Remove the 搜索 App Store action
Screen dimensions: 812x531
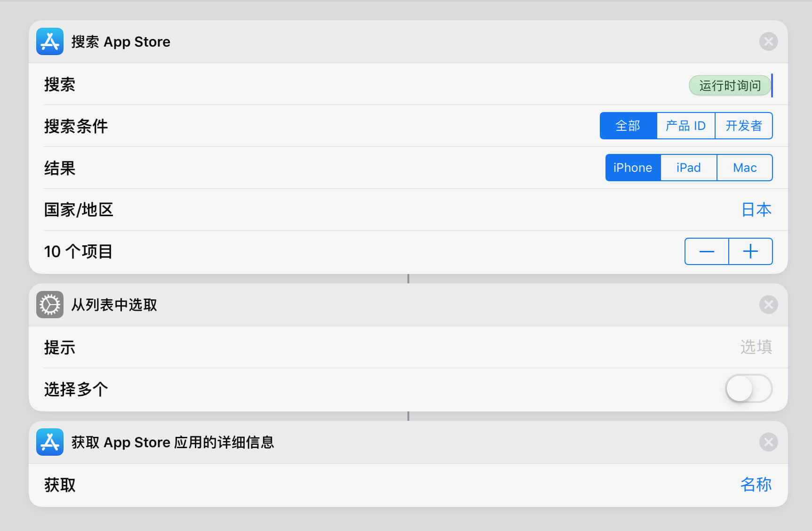click(768, 42)
